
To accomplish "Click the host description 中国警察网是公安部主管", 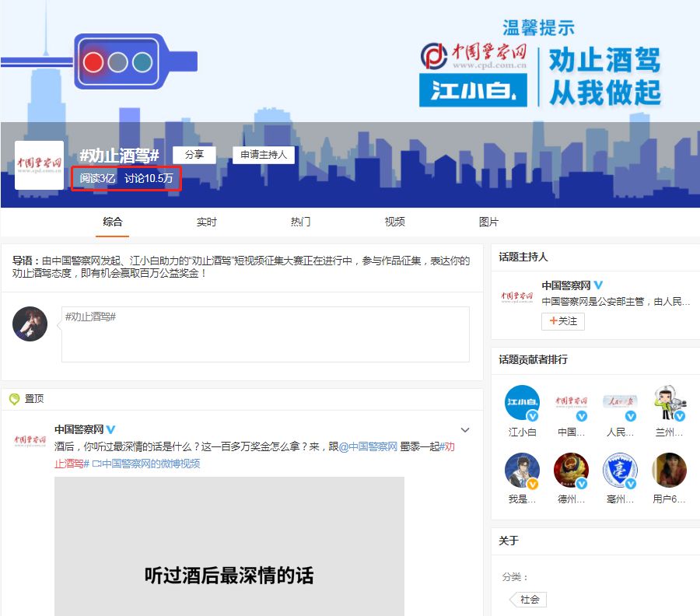I will point(616,302).
